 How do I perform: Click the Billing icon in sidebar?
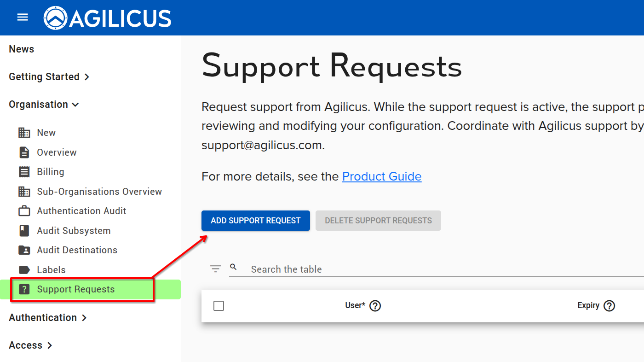coord(24,171)
